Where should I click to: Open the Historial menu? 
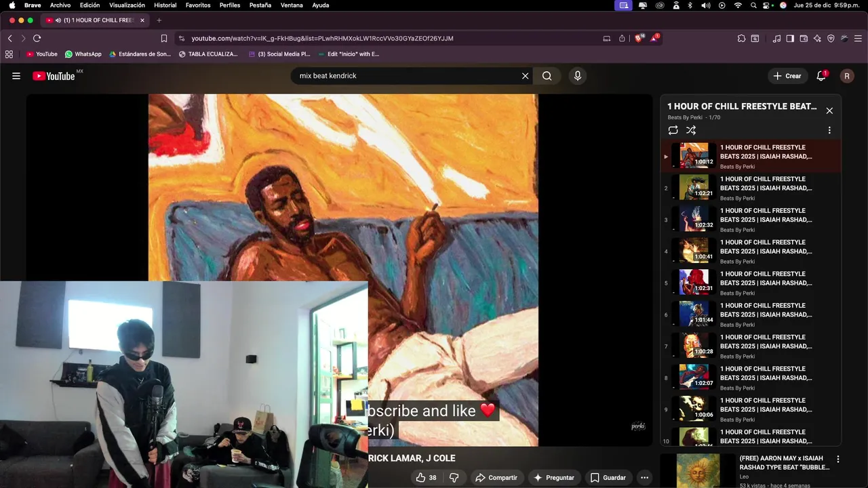(x=165, y=5)
